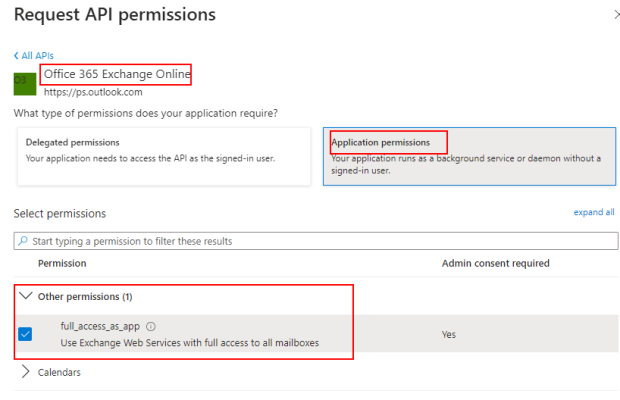Uncheck the full_access_as_app permission checkbox
This screenshot has width=620, height=400.
pyautogui.click(x=26, y=334)
